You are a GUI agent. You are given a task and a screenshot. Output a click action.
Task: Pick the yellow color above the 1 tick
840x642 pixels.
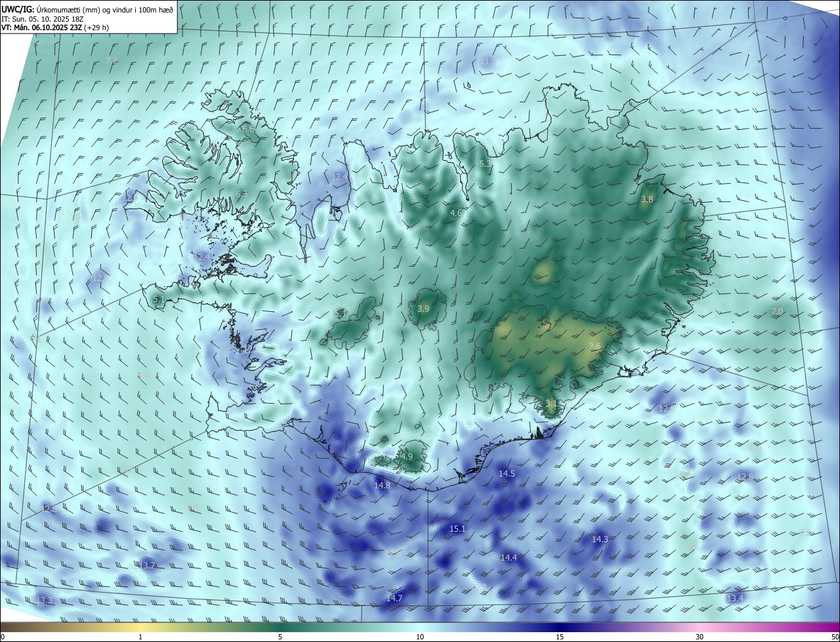(140, 627)
